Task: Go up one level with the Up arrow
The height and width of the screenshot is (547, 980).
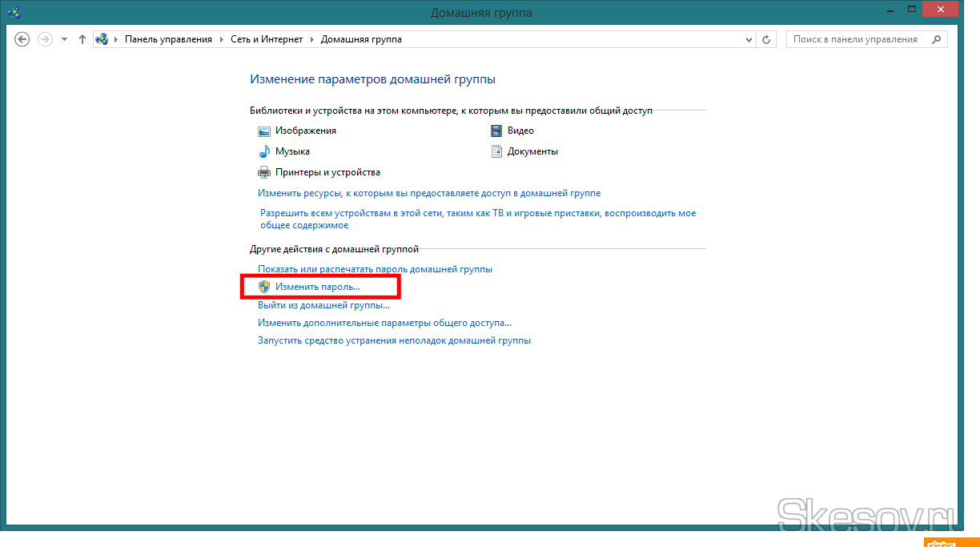Action: pyautogui.click(x=82, y=39)
